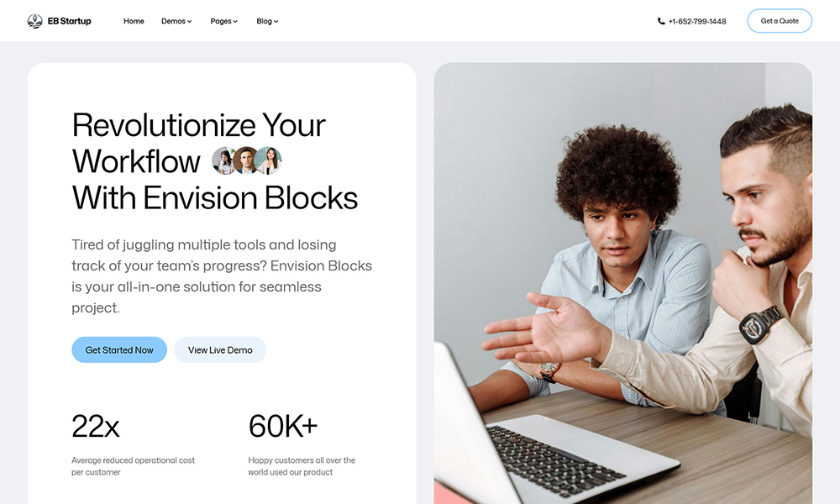Open View Live Demo
The image size is (840, 504).
pyautogui.click(x=220, y=349)
